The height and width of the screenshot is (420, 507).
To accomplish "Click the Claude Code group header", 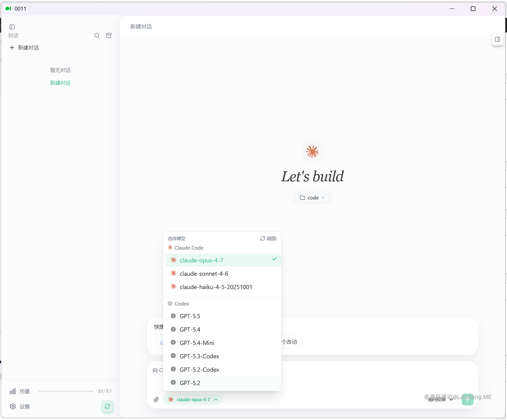I will pos(186,248).
